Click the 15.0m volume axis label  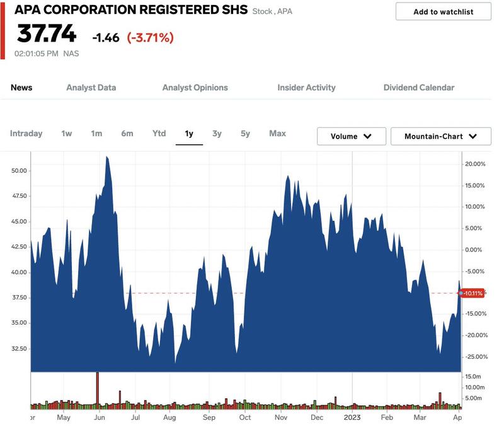pyautogui.click(x=473, y=376)
